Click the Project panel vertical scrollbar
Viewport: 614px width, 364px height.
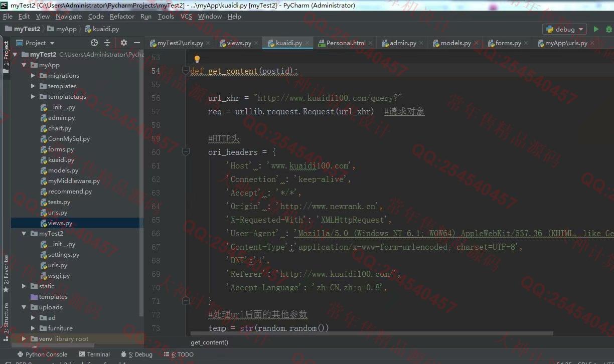point(141,183)
